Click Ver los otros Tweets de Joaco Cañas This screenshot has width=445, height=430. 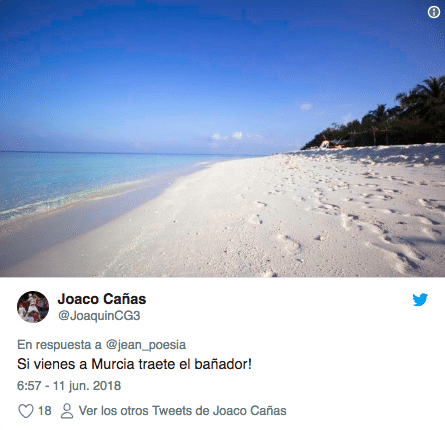182,411
